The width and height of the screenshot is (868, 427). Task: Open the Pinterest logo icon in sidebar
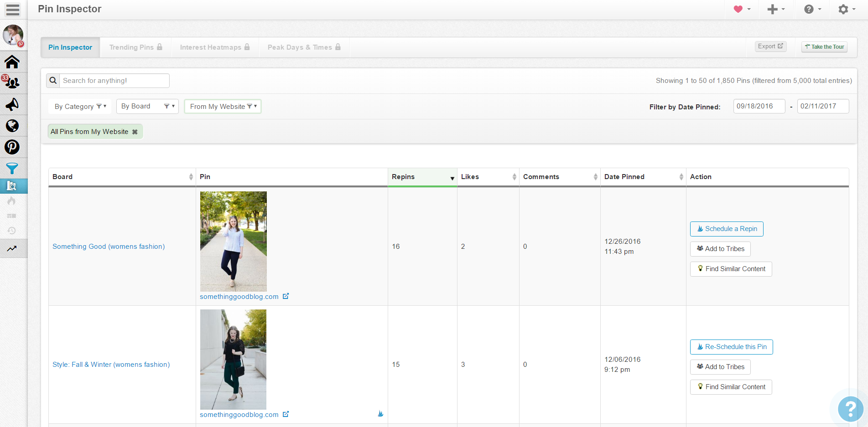pyautogui.click(x=12, y=147)
